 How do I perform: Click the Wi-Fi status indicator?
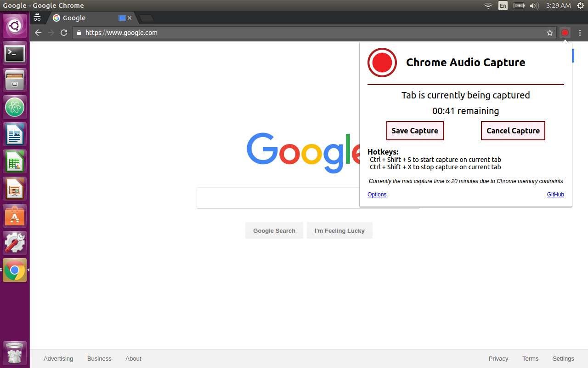(488, 6)
